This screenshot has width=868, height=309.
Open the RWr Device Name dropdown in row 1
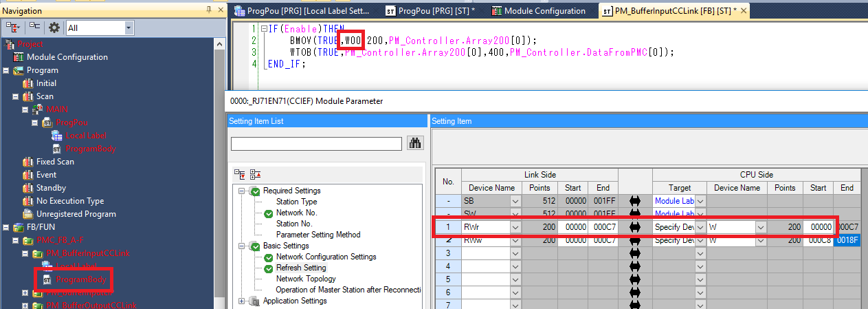click(515, 227)
